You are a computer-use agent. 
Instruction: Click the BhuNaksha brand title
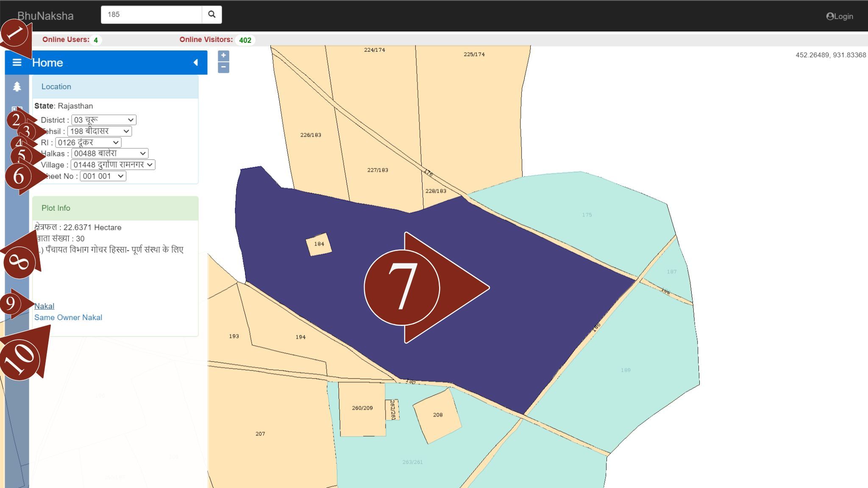[46, 16]
